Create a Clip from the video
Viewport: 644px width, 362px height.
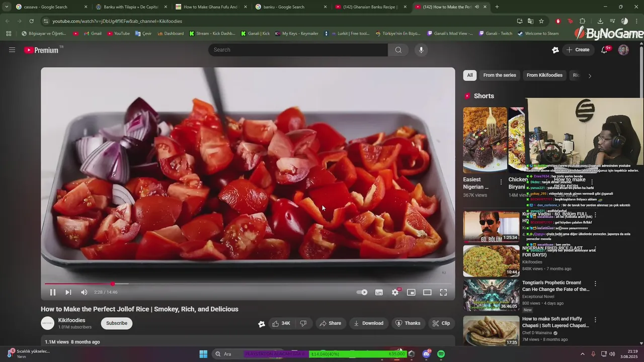[441, 323]
